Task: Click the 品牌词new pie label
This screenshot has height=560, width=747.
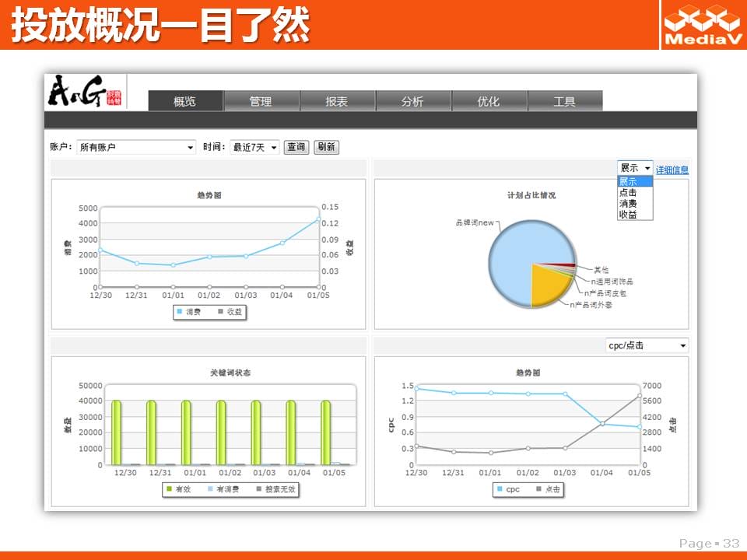Action: [x=475, y=222]
